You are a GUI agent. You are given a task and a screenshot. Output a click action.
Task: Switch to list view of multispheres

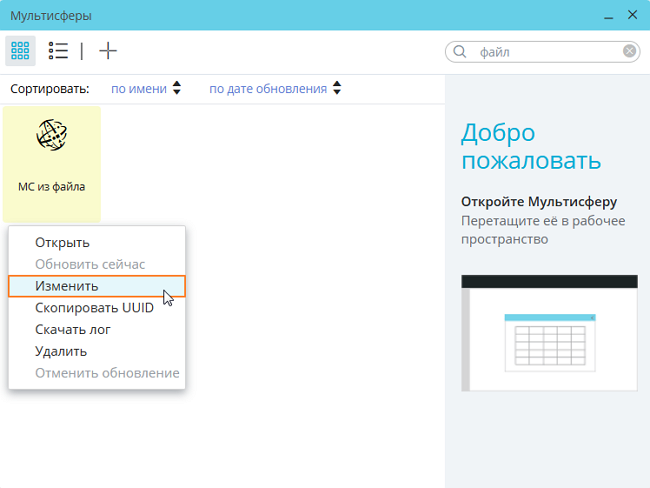point(58,51)
